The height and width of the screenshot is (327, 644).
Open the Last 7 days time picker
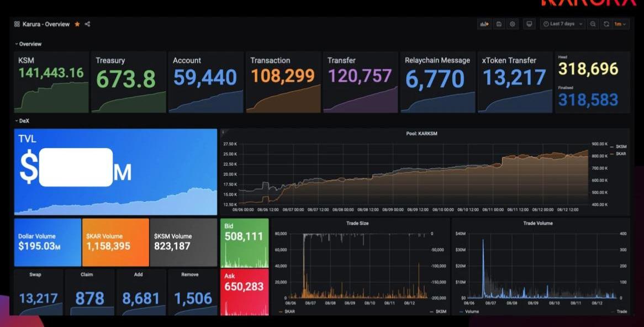(x=563, y=24)
